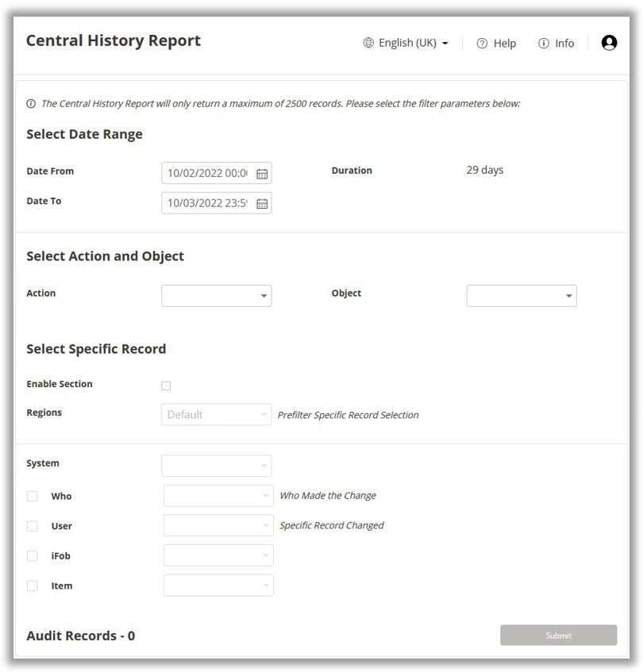Expand the Action dropdown
This screenshot has width=643, height=672.
tap(217, 296)
